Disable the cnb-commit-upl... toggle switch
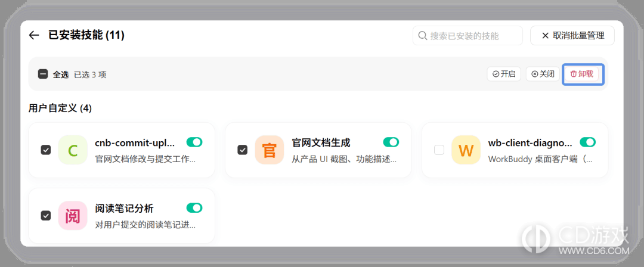The width and height of the screenshot is (644, 267). [x=194, y=142]
